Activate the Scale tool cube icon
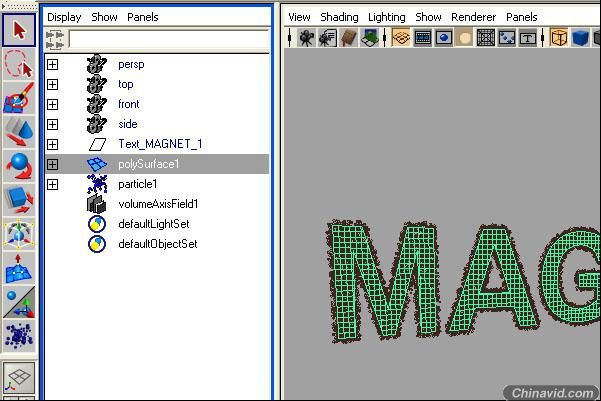Image resolution: width=601 pixels, height=401 pixels. click(x=19, y=200)
